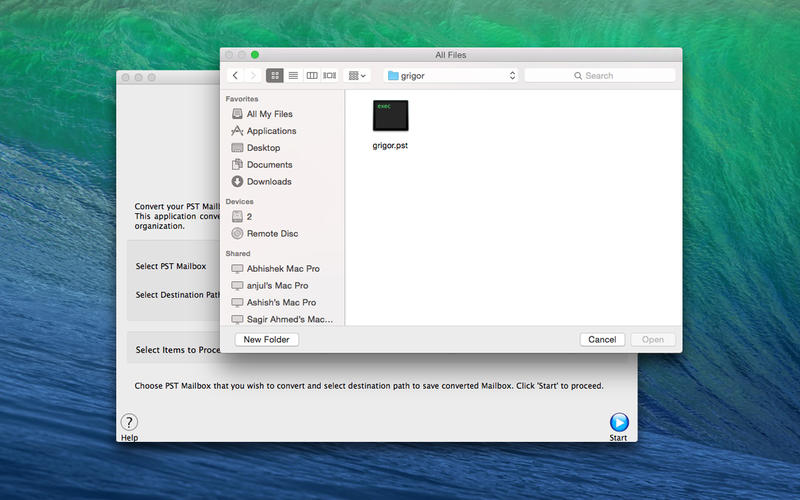The image size is (800, 500).
Task: Open Documents in the sidebar
Action: [269, 164]
